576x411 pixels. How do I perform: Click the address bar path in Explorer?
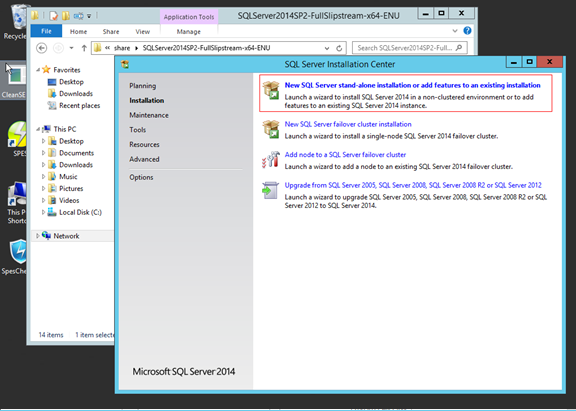[x=206, y=48]
